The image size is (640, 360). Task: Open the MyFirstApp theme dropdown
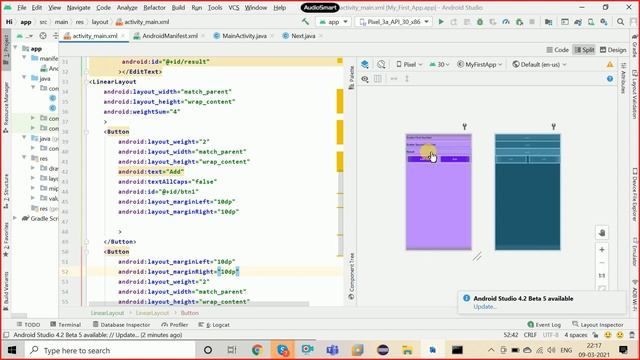click(479, 64)
